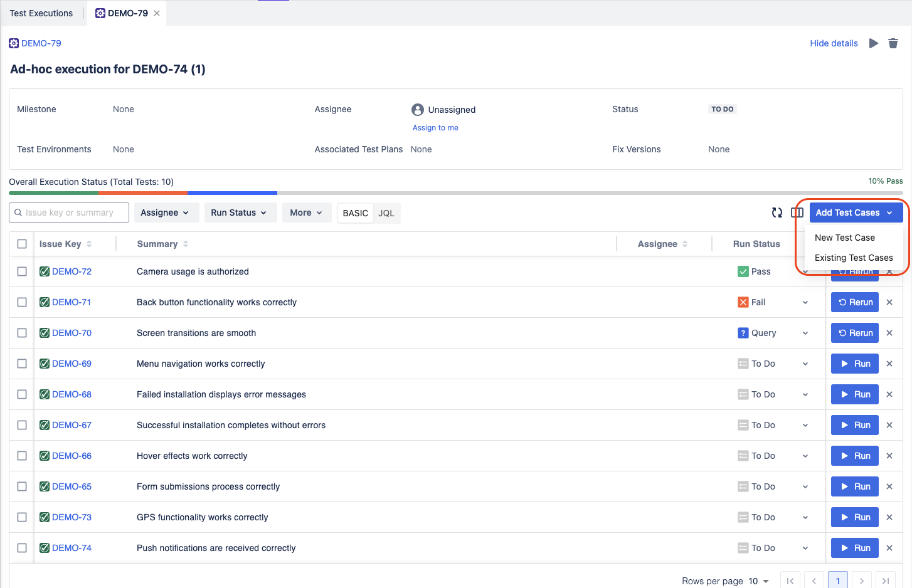Viewport: 912px width, 588px height.
Task: Check the DEMO-72 row checkbox
Action: click(22, 271)
